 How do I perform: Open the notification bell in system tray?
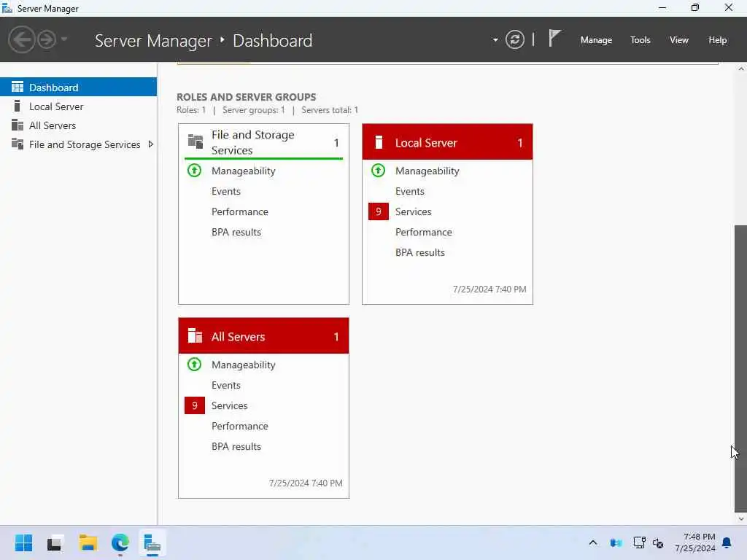pos(727,542)
